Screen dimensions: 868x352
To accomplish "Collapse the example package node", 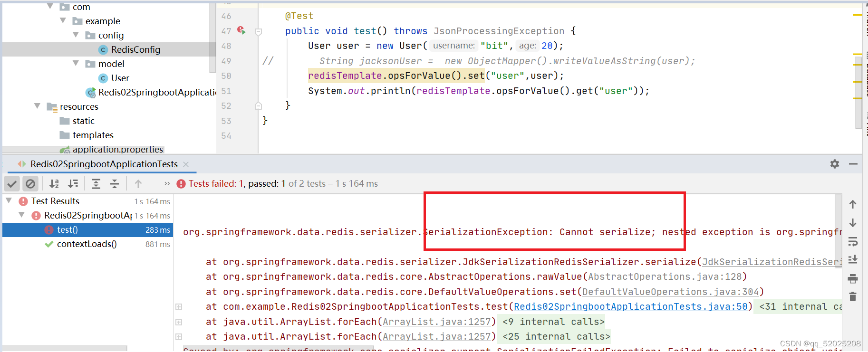I will click(x=63, y=20).
